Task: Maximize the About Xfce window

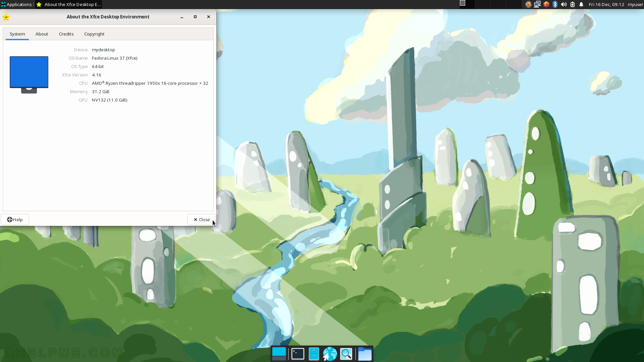Action: [195, 17]
